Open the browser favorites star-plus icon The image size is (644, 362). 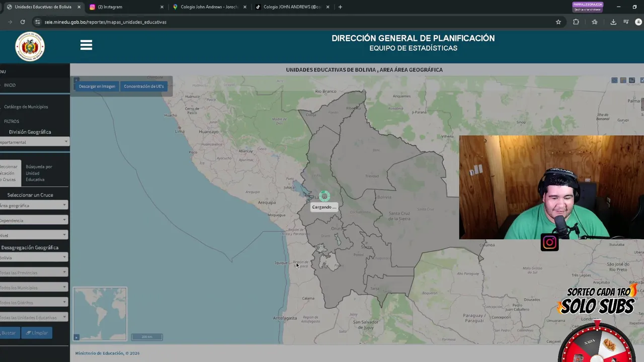click(x=595, y=22)
